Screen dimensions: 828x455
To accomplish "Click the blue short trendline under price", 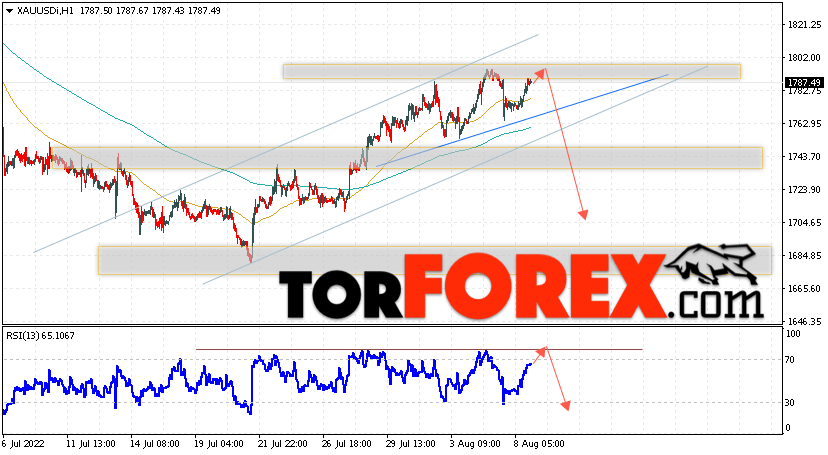I will click(522, 120).
